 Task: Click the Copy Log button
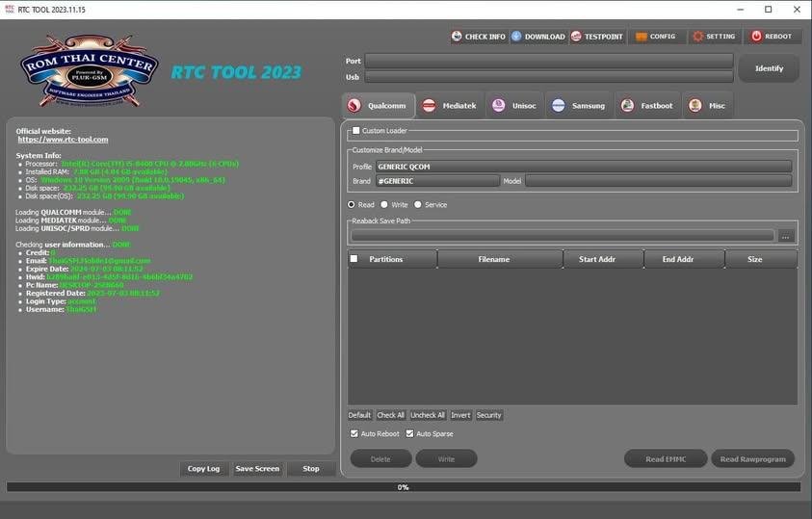coord(203,469)
